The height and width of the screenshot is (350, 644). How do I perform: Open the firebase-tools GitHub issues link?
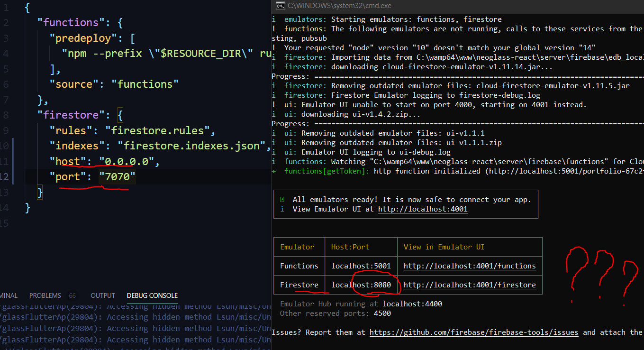coord(474,332)
